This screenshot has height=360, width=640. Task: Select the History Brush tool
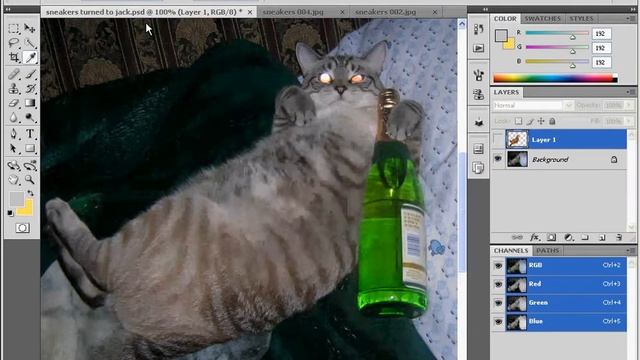pos(30,88)
